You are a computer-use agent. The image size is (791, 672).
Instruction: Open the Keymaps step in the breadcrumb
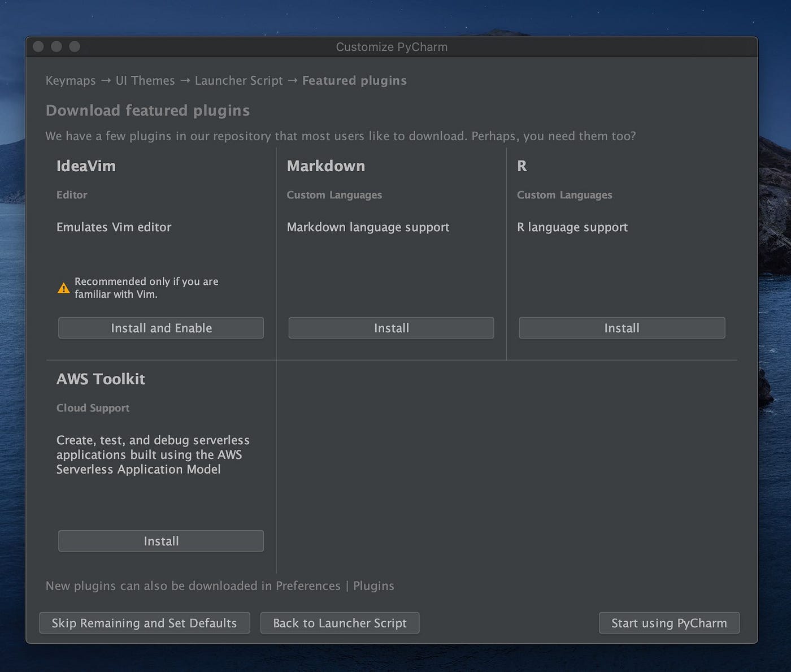coord(70,80)
